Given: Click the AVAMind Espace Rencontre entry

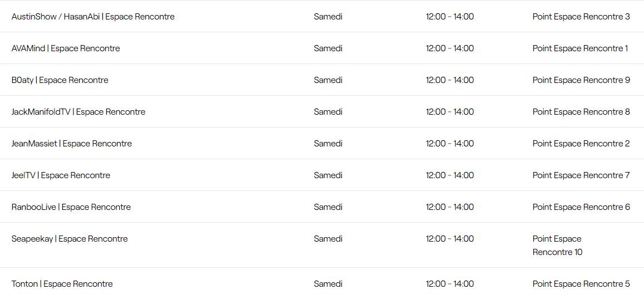Looking at the screenshot, I should click(x=66, y=48).
